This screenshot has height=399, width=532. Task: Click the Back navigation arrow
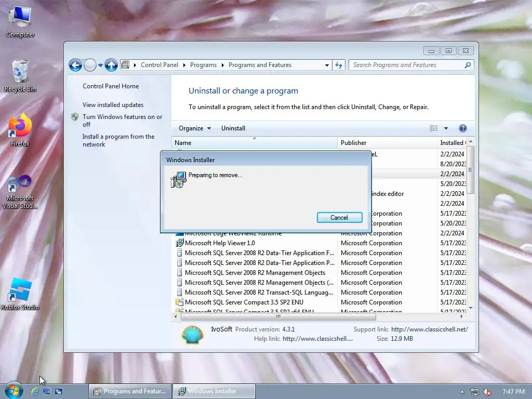click(75, 65)
